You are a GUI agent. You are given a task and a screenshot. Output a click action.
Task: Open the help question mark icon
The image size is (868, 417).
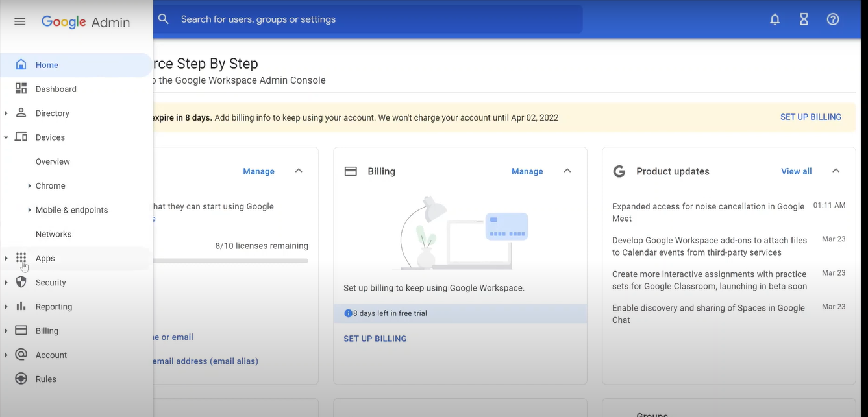click(x=833, y=19)
